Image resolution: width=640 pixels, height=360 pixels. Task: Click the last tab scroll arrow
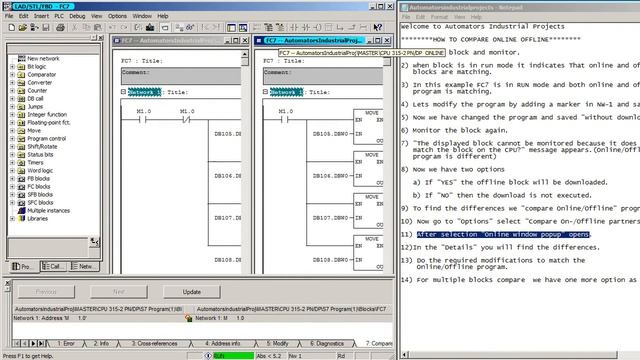point(41,344)
